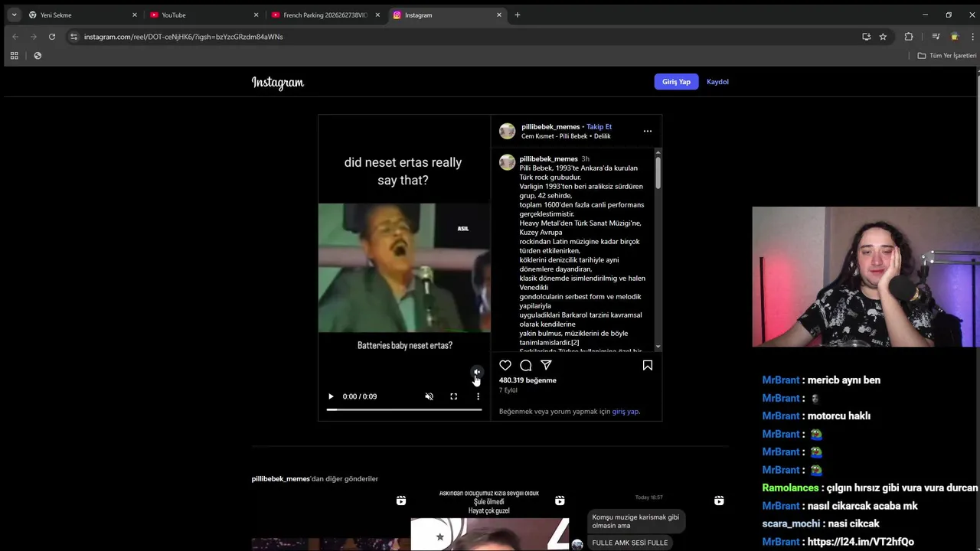The image size is (980, 551).
Task: Close the French Parking tab
Action: pyautogui.click(x=377, y=15)
